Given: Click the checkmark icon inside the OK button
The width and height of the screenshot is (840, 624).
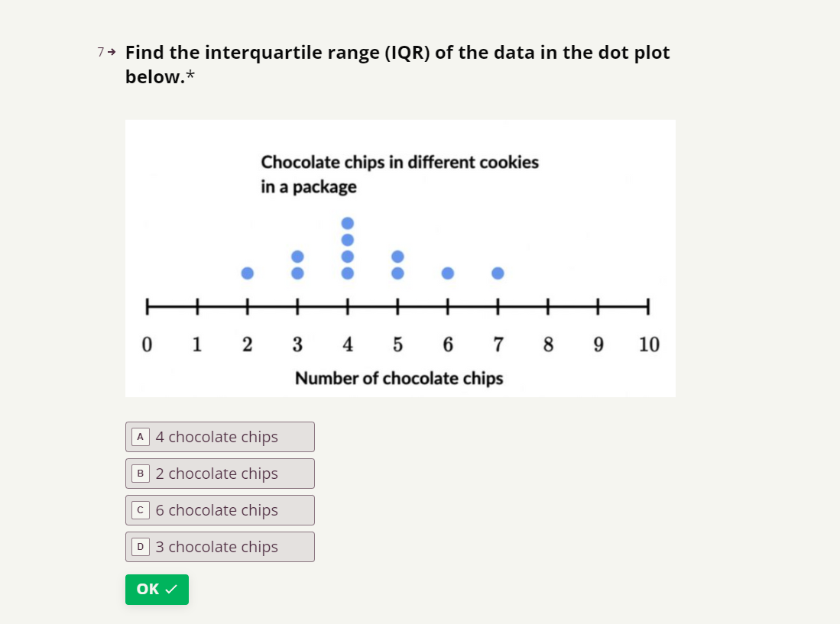Looking at the screenshot, I should pos(171,589).
